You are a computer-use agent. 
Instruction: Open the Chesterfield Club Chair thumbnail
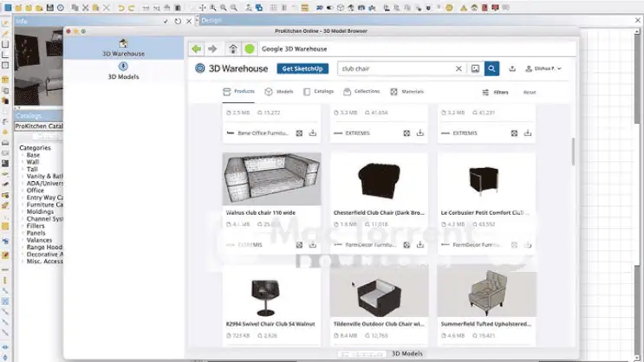click(x=379, y=179)
